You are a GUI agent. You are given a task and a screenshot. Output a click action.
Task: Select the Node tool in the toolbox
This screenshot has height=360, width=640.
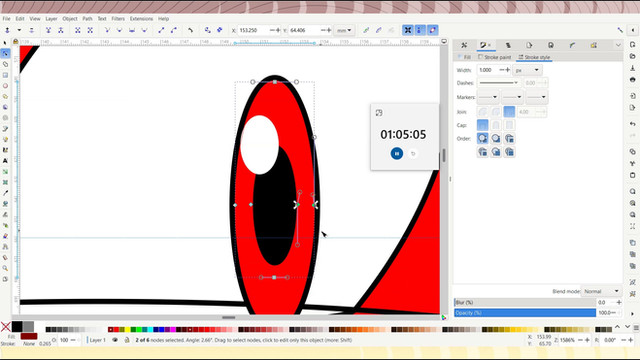pos(5,53)
